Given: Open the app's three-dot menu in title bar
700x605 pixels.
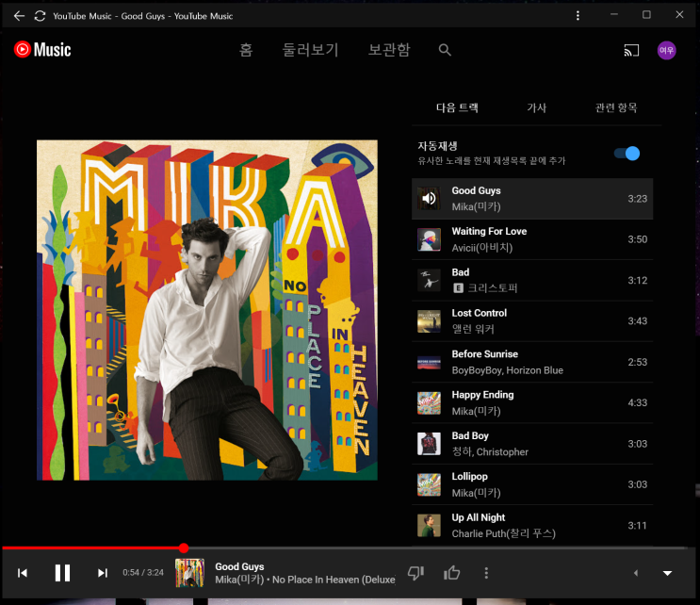Looking at the screenshot, I should coord(578,16).
